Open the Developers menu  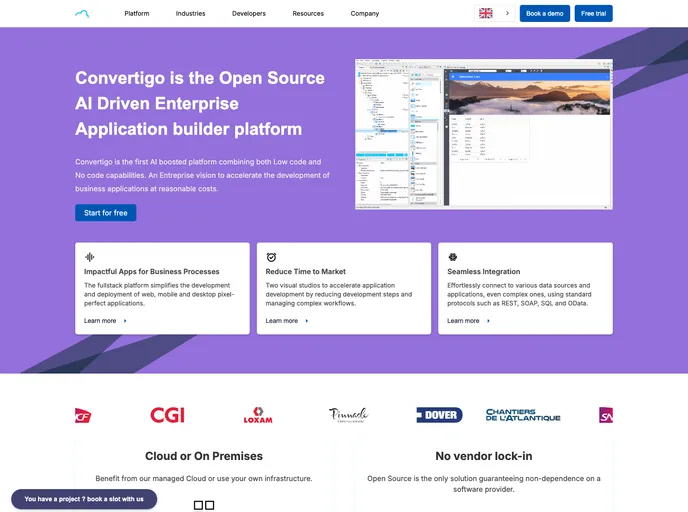(x=249, y=14)
